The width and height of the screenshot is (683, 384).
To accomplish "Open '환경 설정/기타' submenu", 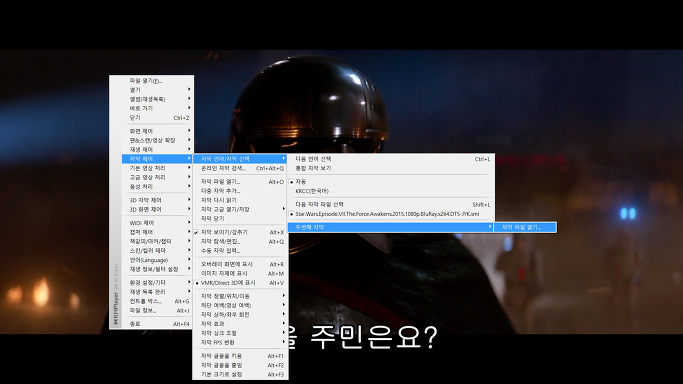I will [157, 283].
